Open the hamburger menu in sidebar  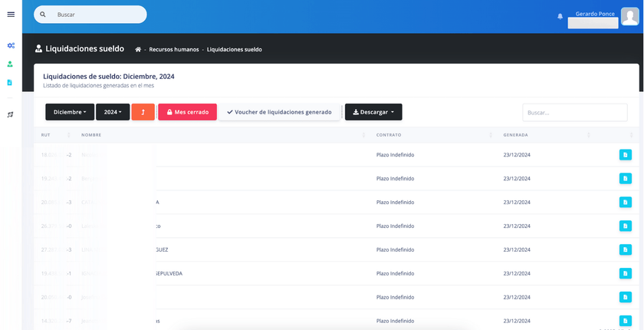11,15
